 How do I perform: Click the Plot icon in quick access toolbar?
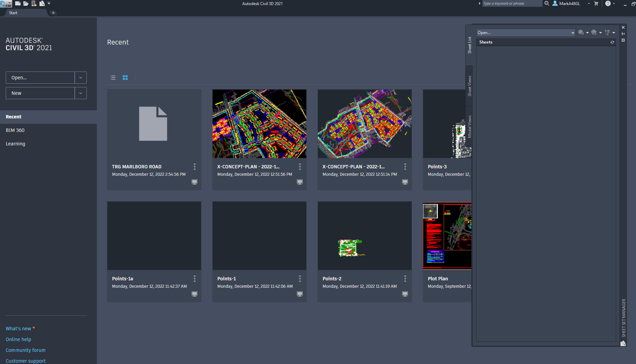click(x=42, y=4)
